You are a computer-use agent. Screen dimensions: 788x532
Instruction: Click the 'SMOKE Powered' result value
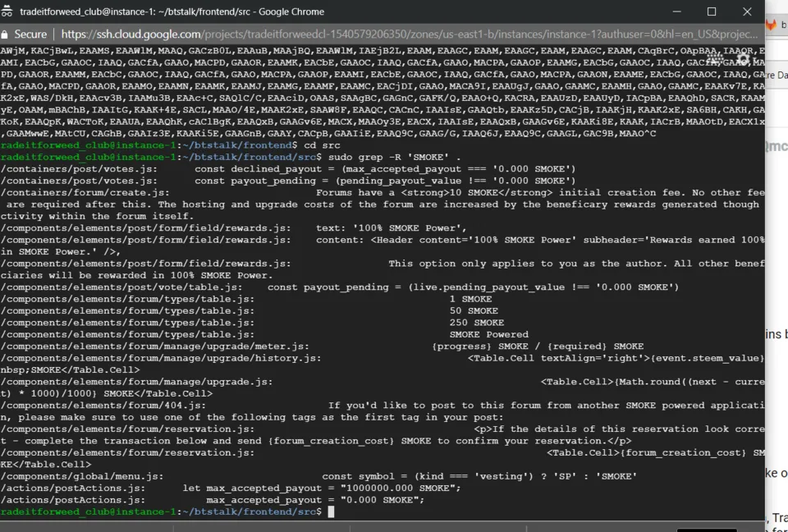tap(489, 334)
